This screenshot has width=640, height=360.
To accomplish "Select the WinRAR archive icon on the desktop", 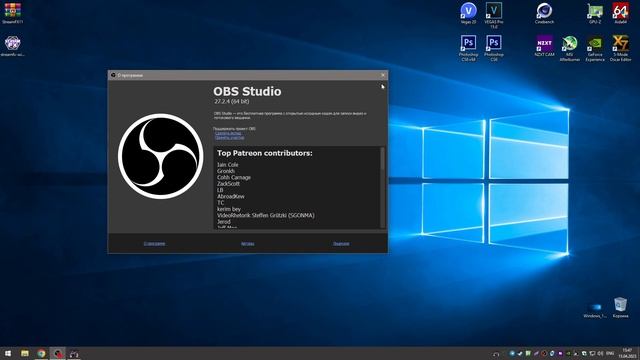I will [x=13, y=13].
